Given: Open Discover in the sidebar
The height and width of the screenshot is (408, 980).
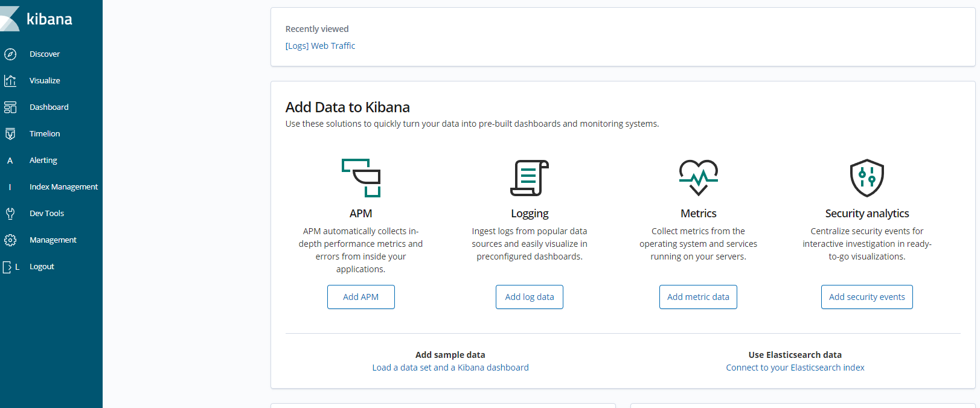Looking at the screenshot, I should 45,54.
